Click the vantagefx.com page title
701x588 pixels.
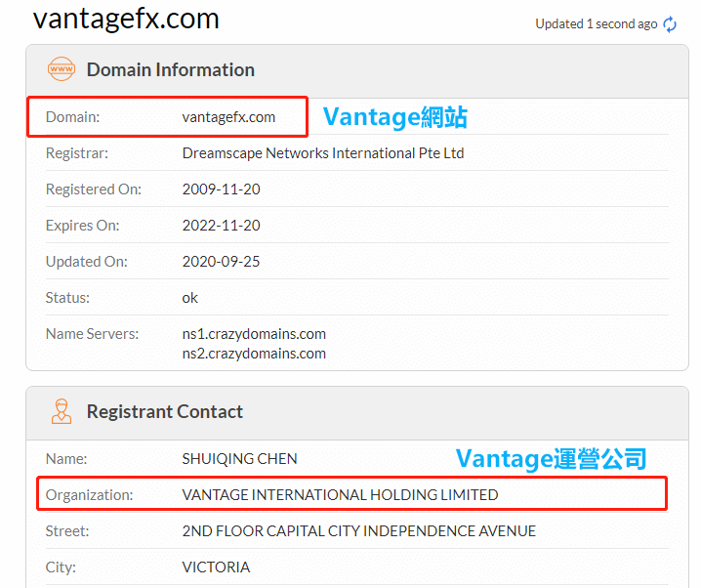(126, 19)
